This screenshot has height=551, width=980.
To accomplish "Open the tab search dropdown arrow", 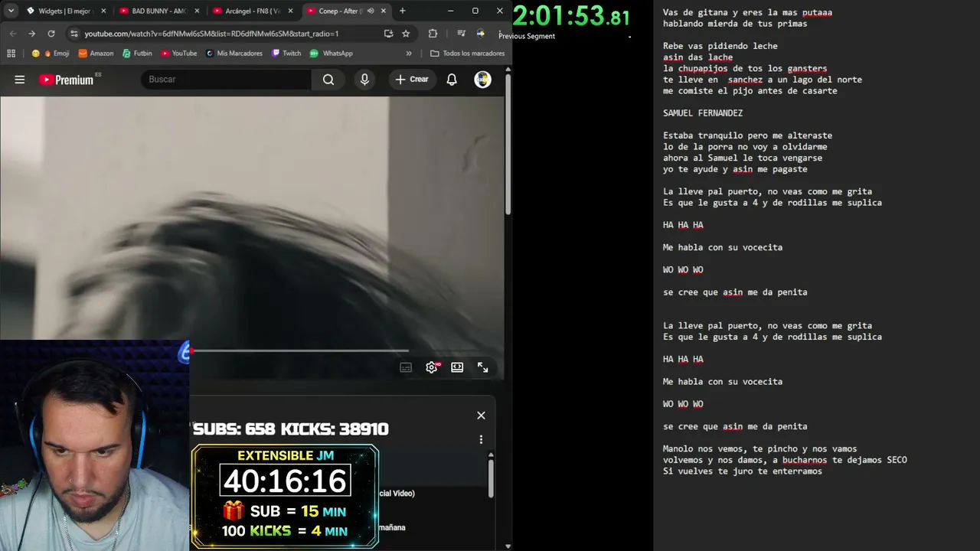I will point(11,11).
